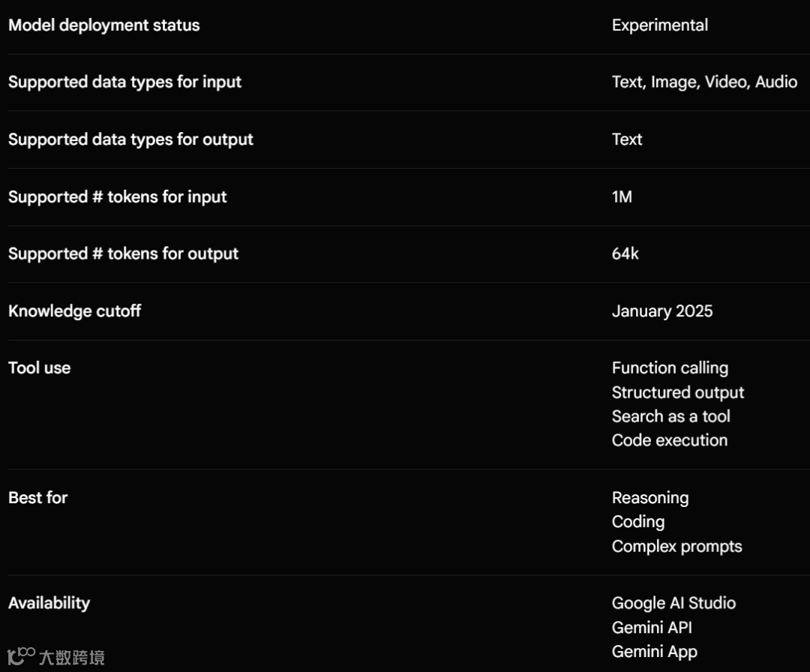Click the "1M" input tokens value
This screenshot has height=672, width=810.
(622, 196)
